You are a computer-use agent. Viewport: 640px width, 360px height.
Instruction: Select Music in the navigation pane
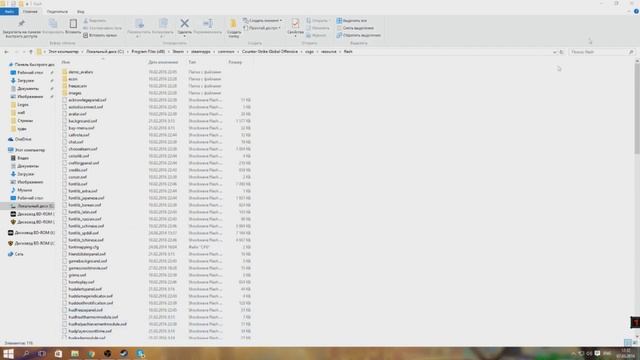pyautogui.click(x=21, y=190)
